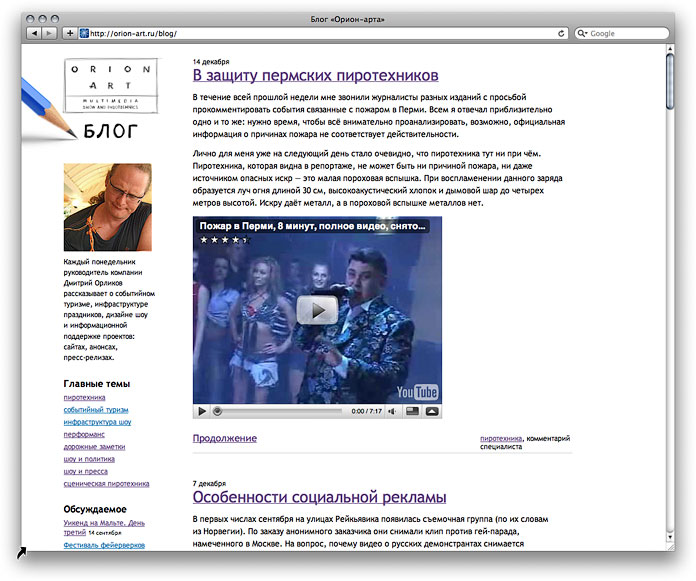Click the video seek bar
Viewport: 696px width, 581px height.
point(278,411)
